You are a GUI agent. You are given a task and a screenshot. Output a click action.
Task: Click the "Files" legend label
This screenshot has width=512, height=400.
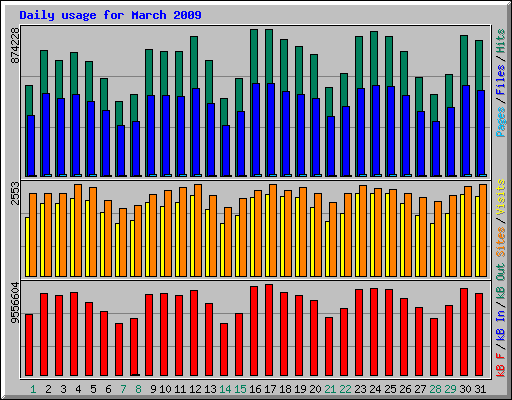coord(501,80)
